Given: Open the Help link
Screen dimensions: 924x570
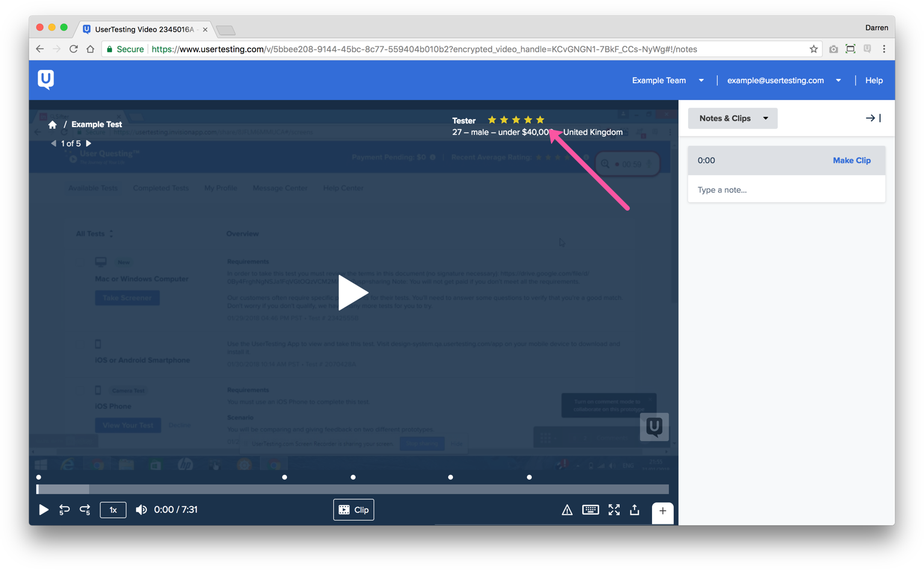Looking at the screenshot, I should tap(874, 80).
